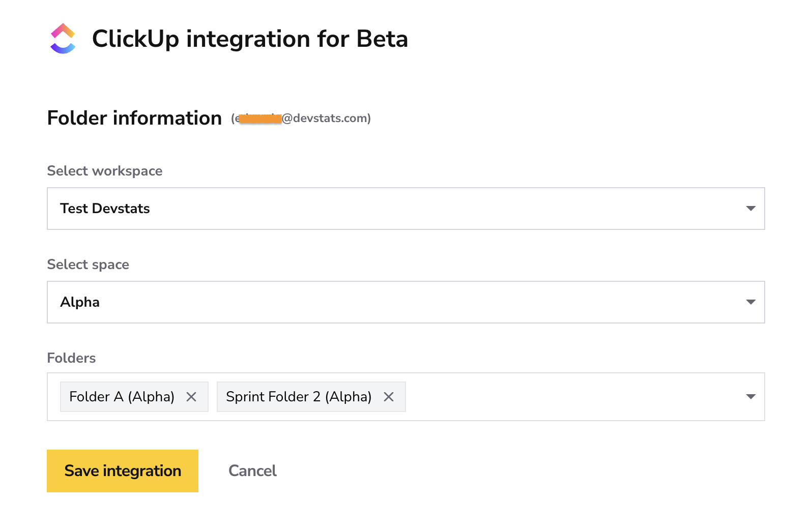Click the Folder information heading

[134, 118]
